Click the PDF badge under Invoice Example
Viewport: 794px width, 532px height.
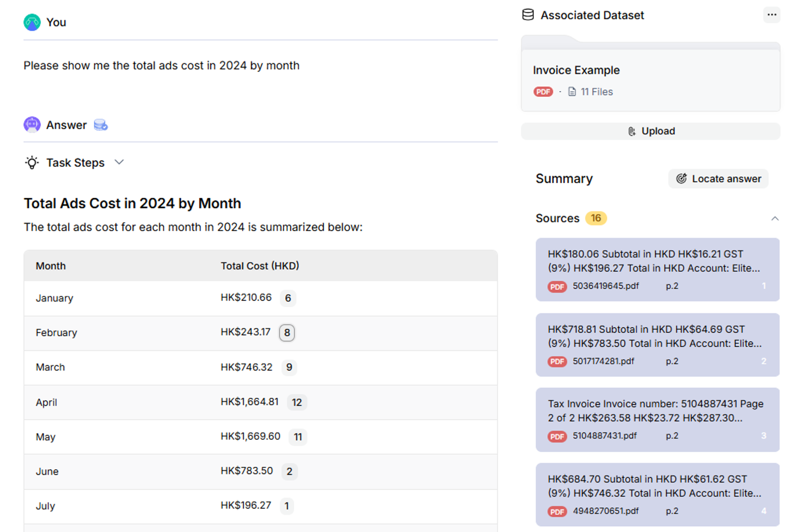point(543,92)
